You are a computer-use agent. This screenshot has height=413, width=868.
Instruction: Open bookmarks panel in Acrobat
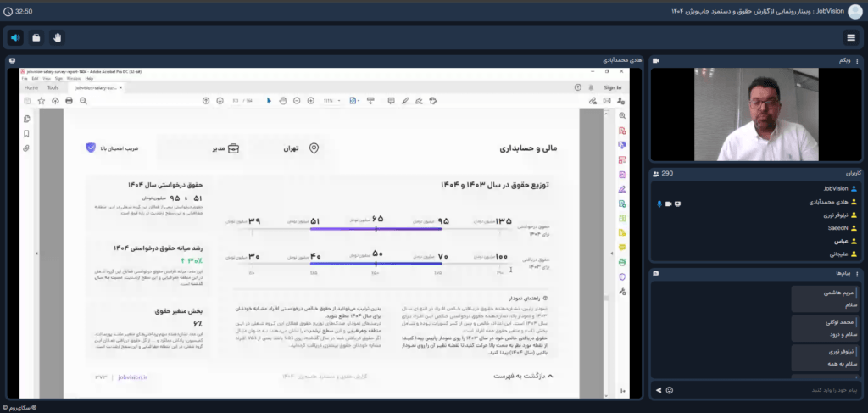click(x=26, y=134)
